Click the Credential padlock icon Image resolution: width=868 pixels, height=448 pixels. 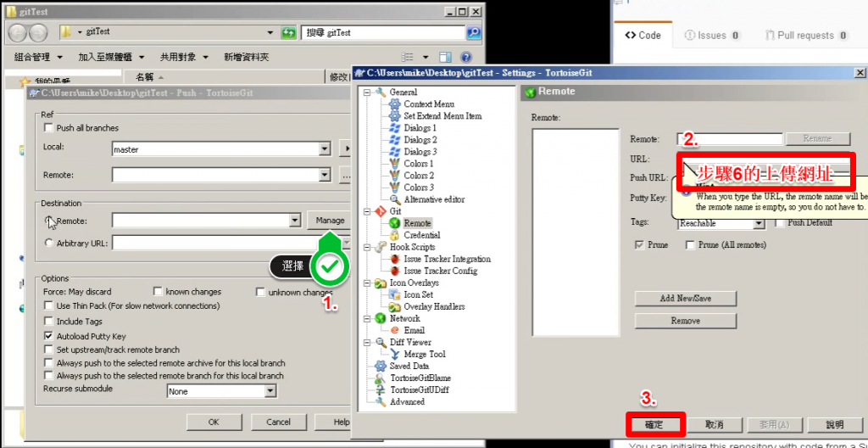tap(394, 235)
